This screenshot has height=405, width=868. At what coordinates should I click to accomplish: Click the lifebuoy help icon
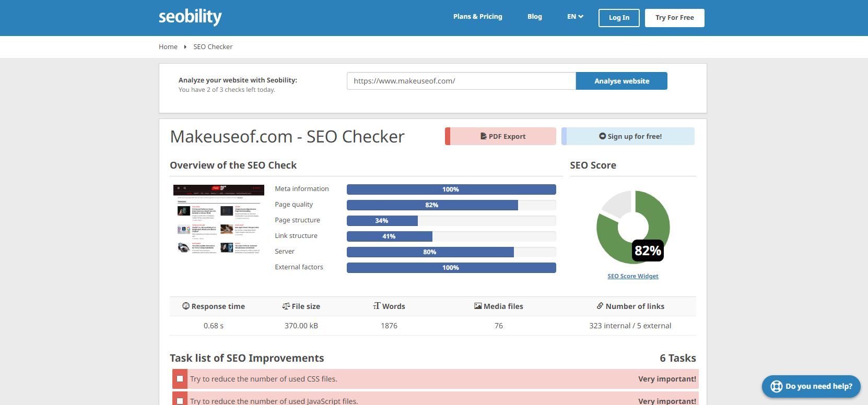(x=776, y=386)
